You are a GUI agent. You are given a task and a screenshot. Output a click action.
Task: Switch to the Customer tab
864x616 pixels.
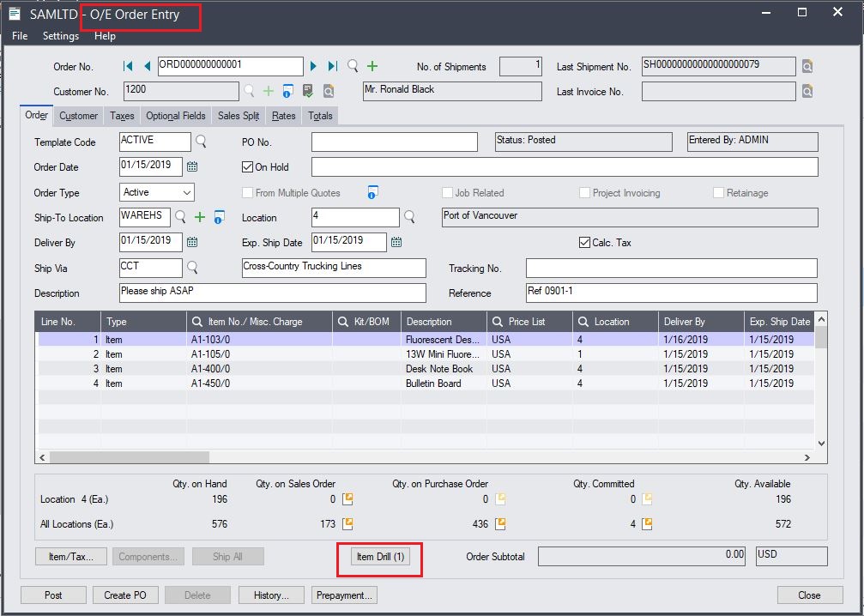78,116
